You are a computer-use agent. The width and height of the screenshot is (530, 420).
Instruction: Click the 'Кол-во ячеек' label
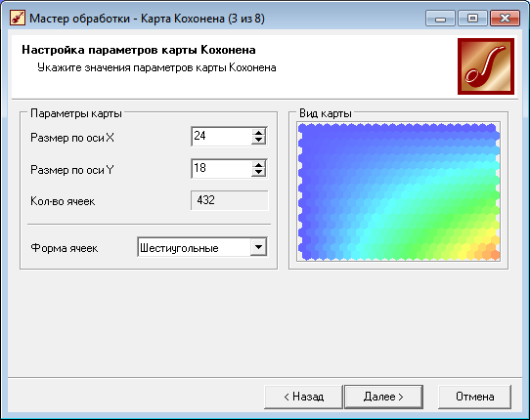63,201
